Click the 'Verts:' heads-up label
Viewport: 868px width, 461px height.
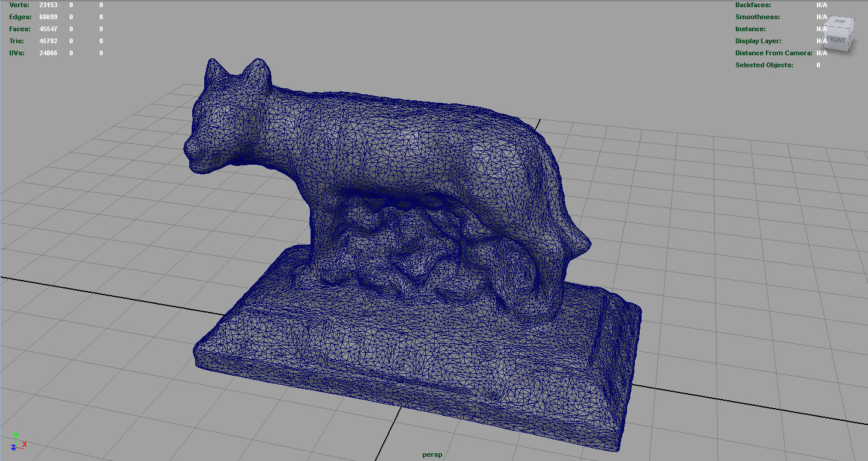pyautogui.click(x=19, y=5)
